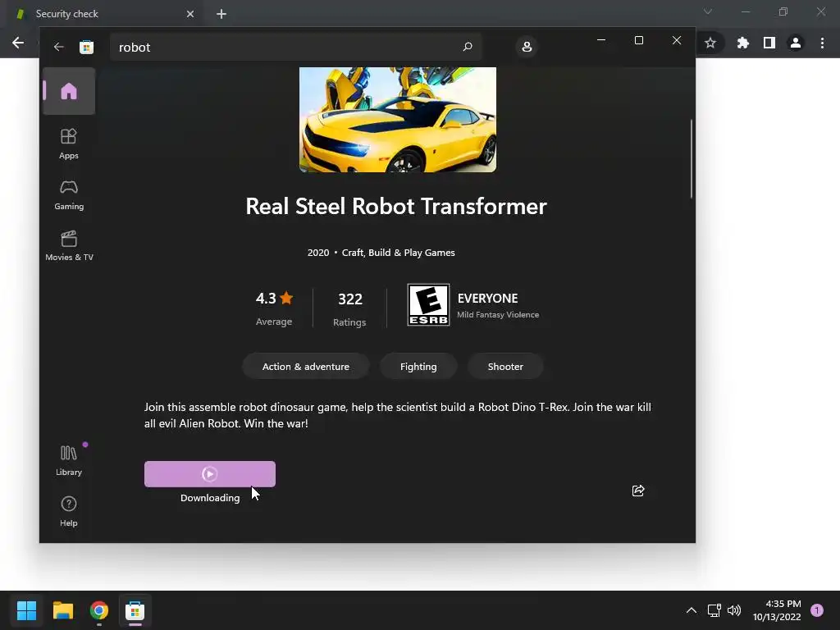The image size is (840, 630).
Task: Click the Downloading progress button
Action: click(210, 474)
